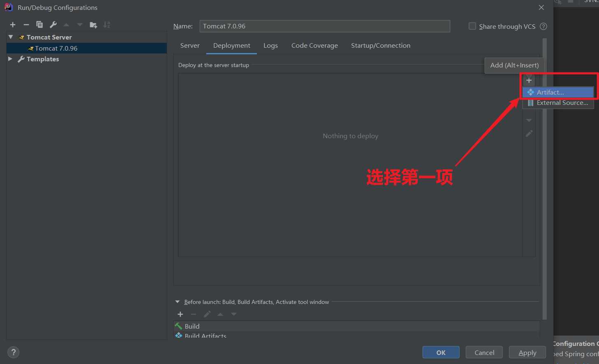Viewport: 599px width, 364px height.
Task: Select the Build task row
Action: point(357,326)
